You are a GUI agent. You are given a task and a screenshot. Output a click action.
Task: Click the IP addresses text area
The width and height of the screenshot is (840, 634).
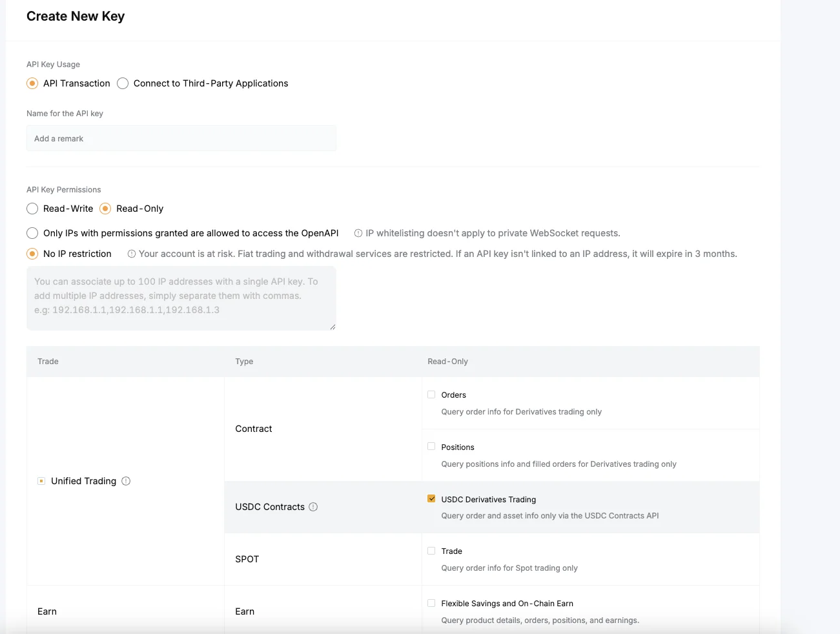[181, 298]
